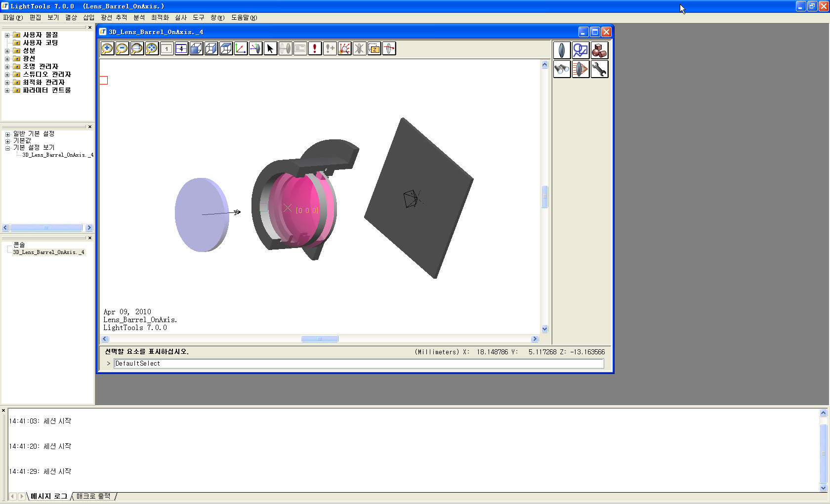This screenshot has width=830, height=504.
Task: Select the solid shaded cube render mode
Action: click(196, 48)
